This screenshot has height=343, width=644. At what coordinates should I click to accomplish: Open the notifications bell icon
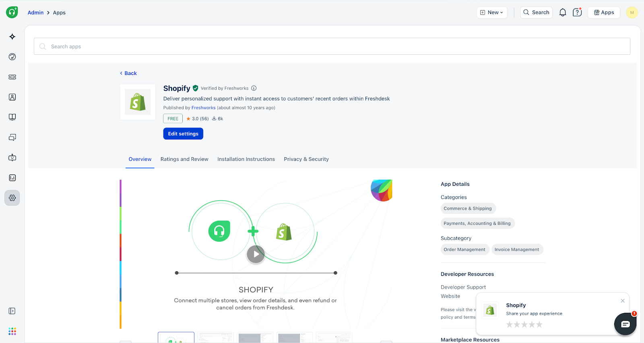(563, 12)
